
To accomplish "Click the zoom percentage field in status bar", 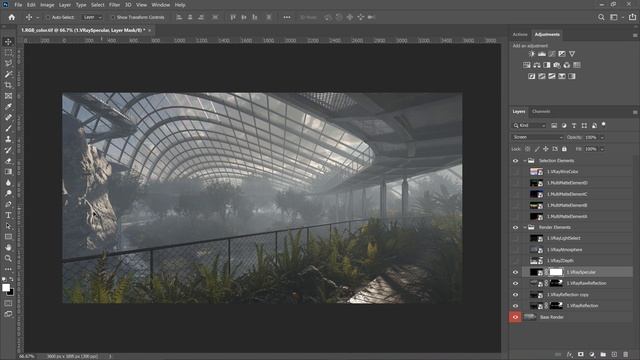I will 27,356.
